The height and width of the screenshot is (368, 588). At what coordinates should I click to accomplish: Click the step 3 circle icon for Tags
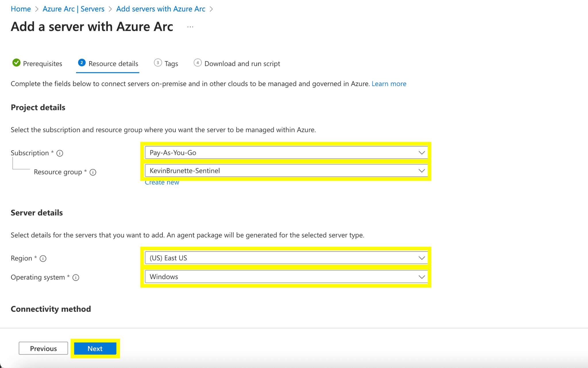(158, 63)
